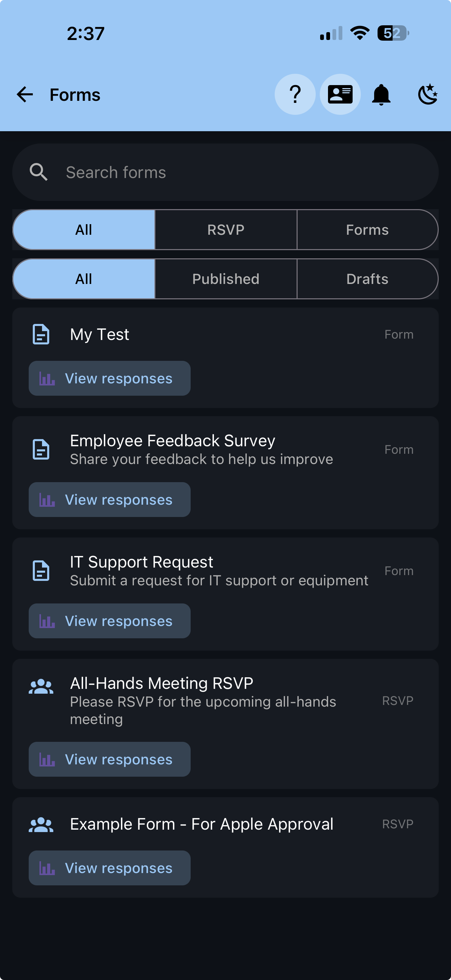Screen dimensions: 451x980
Task: Select the Forms type filter
Action: point(367,230)
